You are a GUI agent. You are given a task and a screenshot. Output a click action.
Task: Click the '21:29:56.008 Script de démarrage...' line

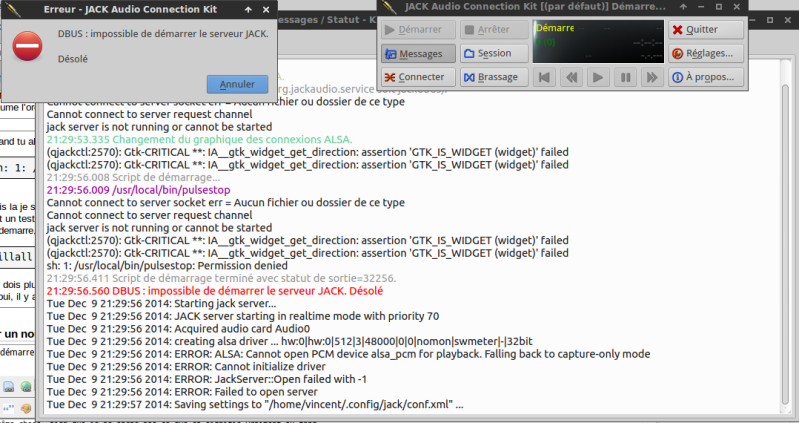(x=134, y=177)
